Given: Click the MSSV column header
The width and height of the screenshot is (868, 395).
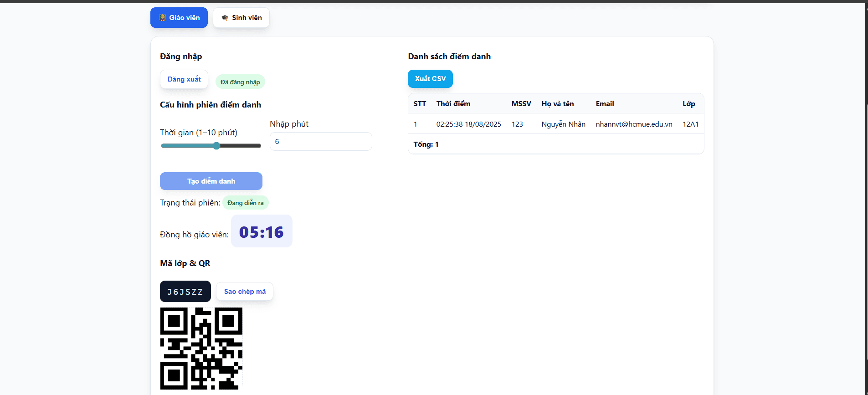Looking at the screenshot, I should [521, 104].
